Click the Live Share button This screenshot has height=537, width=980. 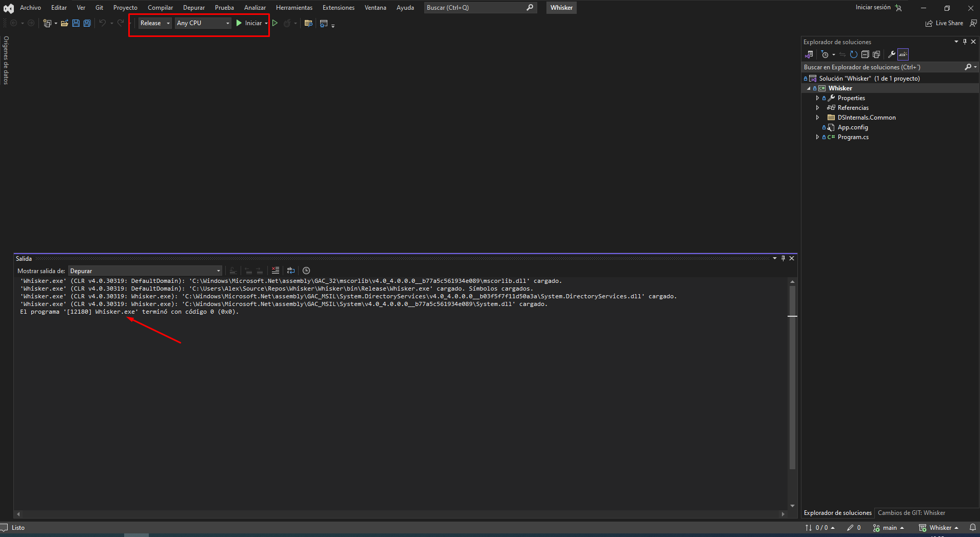pyautogui.click(x=944, y=23)
